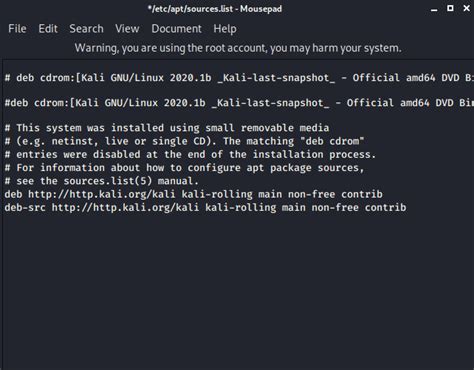Open the Help menu
The height and width of the screenshot is (370, 474).
coord(225,29)
